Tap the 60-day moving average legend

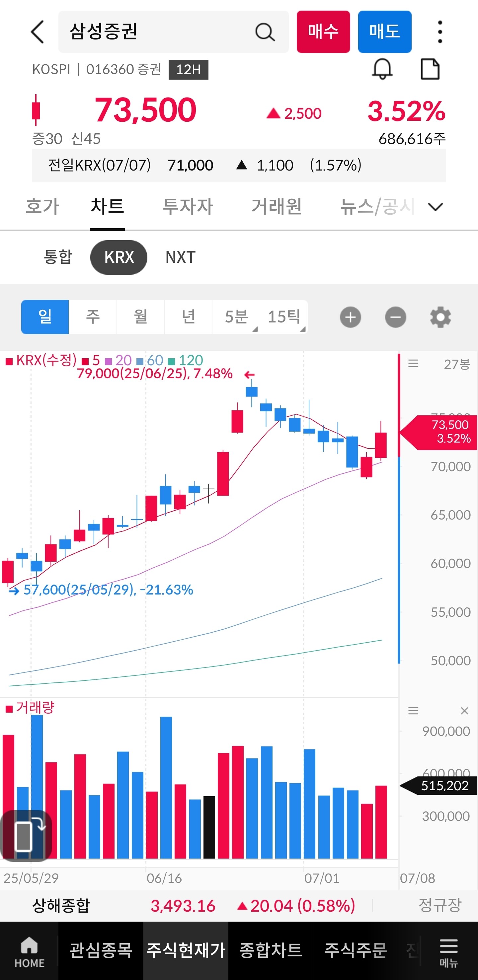[x=150, y=360]
